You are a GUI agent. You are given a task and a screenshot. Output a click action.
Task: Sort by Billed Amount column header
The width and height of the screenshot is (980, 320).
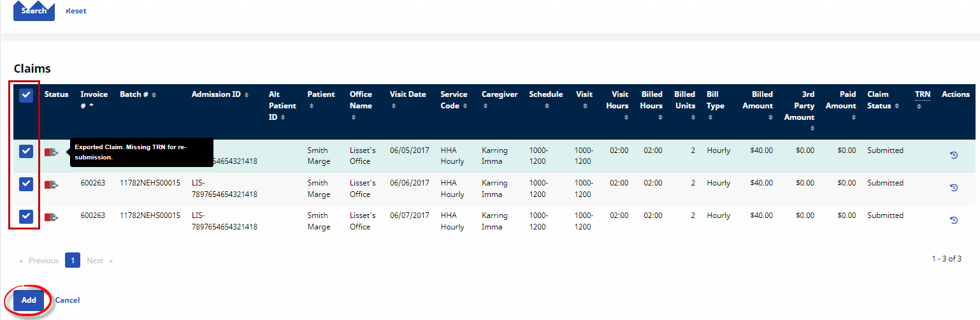[x=758, y=106]
